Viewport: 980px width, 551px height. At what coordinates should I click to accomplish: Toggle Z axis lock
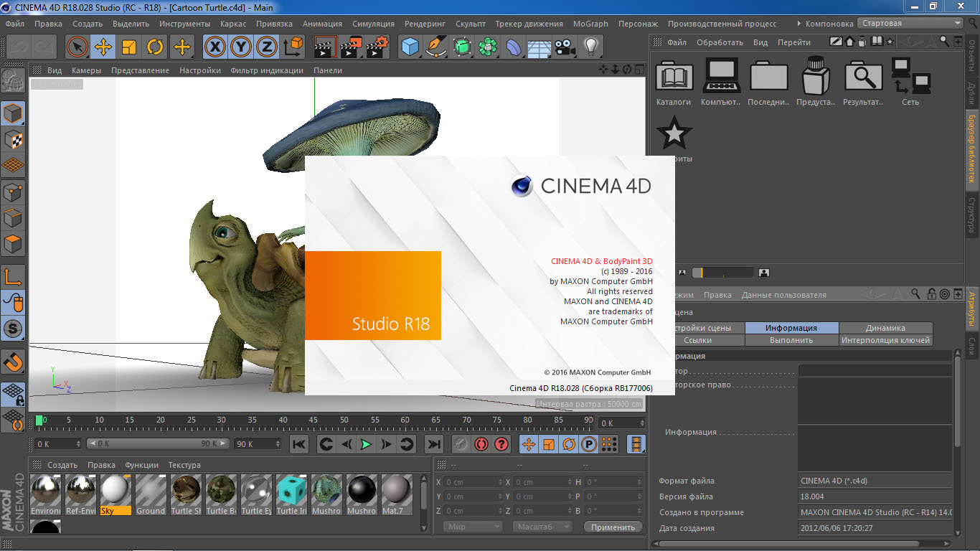click(267, 47)
